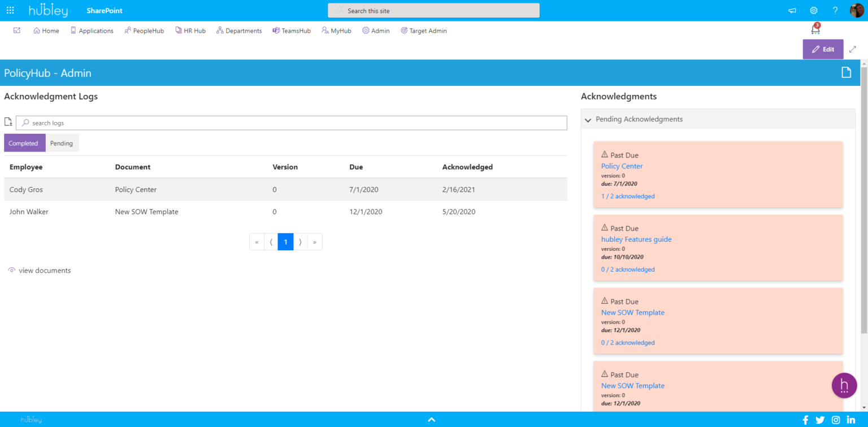
Task: Open the Target Admin menu item
Action: tap(424, 30)
